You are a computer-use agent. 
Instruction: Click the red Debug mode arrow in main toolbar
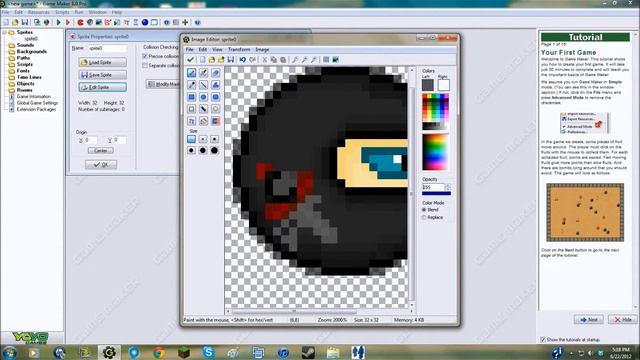click(68, 22)
